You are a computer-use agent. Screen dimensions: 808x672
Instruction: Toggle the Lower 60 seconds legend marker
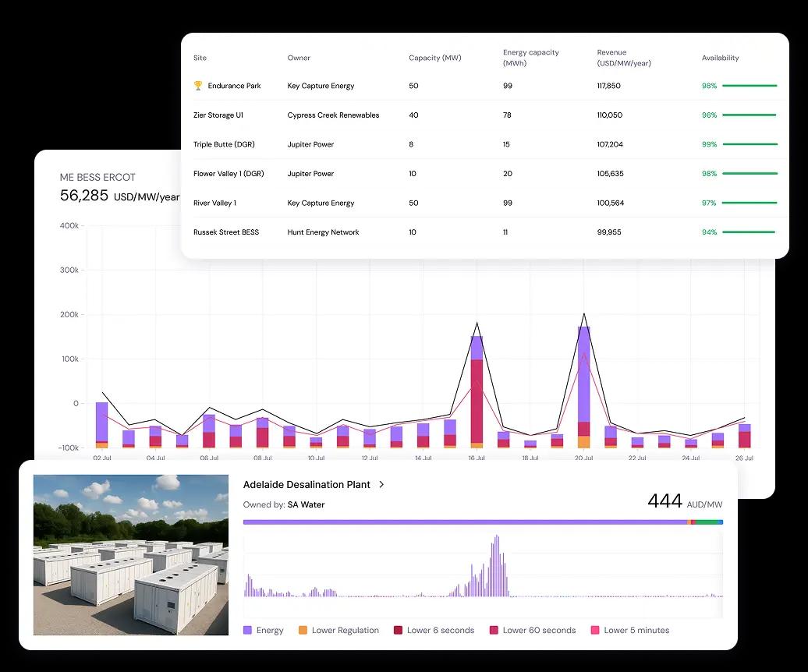point(494,630)
